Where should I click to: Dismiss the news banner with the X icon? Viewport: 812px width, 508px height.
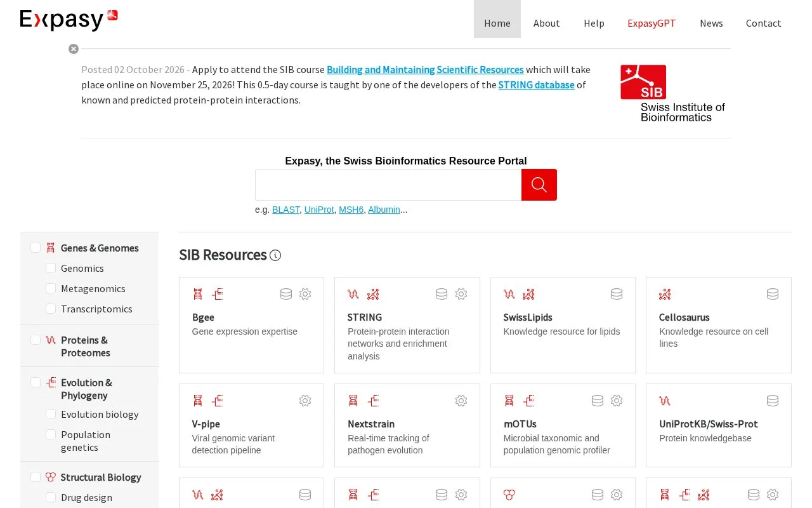tap(74, 49)
